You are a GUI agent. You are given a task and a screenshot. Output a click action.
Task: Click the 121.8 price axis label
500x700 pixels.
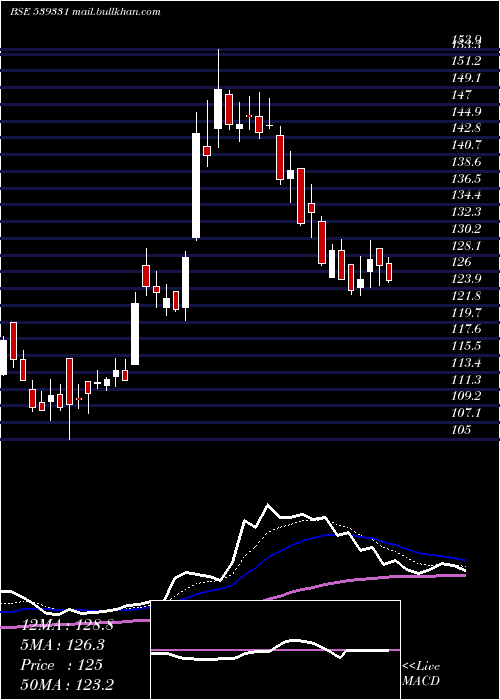coord(467,296)
